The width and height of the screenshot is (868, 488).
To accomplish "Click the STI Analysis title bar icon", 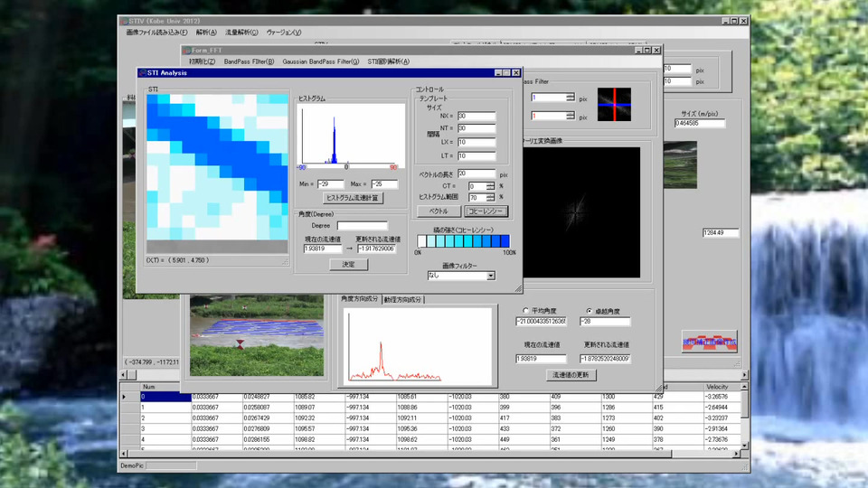I will point(143,72).
